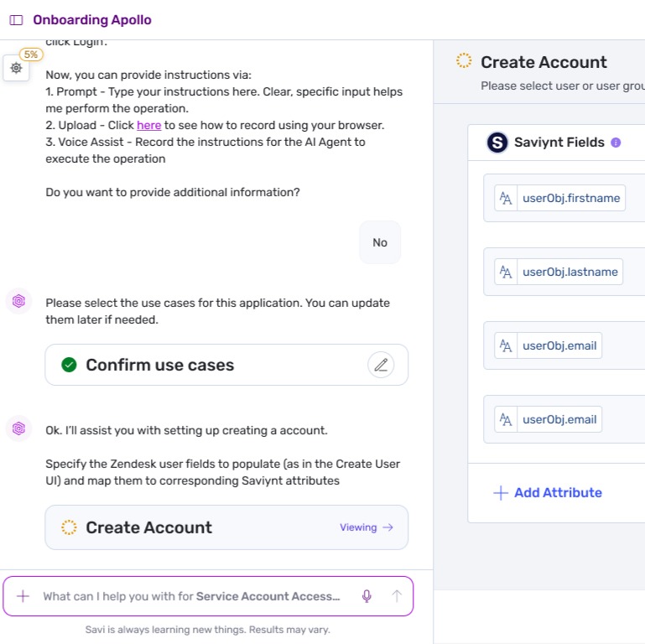Click the text type icon beside userObj.firstname
The image size is (645, 644).
[506, 198]
